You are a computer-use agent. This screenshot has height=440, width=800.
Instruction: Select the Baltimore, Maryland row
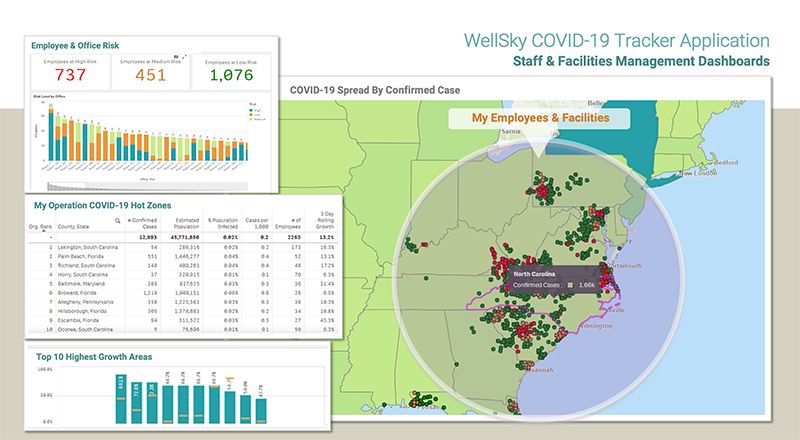pos(182,284)
